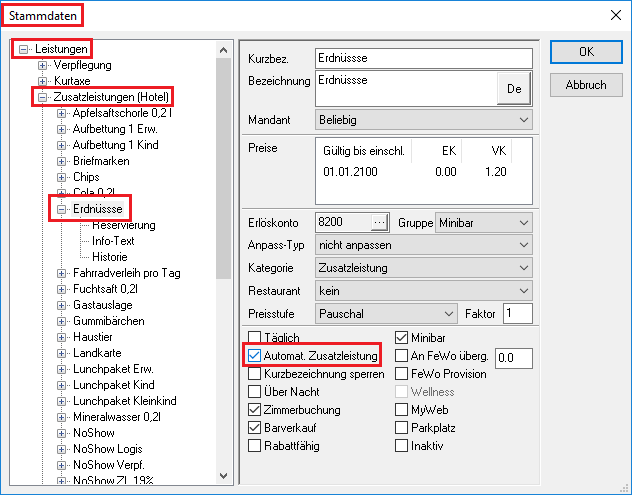Uncheck the Barverkauf checkbox
The image size is (632, 495).
point(254,428)
